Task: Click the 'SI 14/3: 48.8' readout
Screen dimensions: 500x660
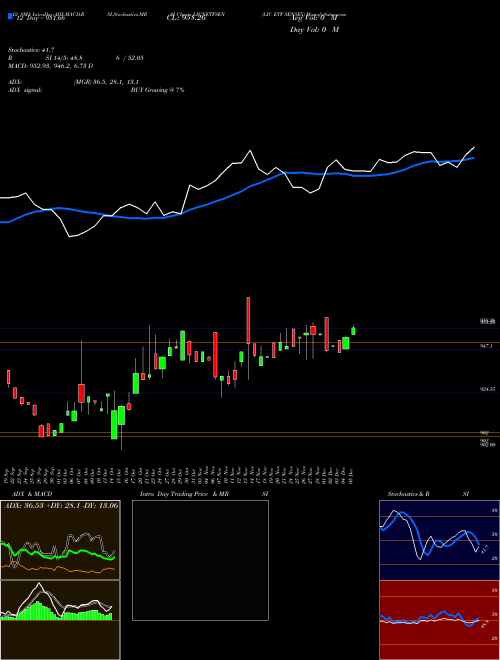Action: point(64,58)
